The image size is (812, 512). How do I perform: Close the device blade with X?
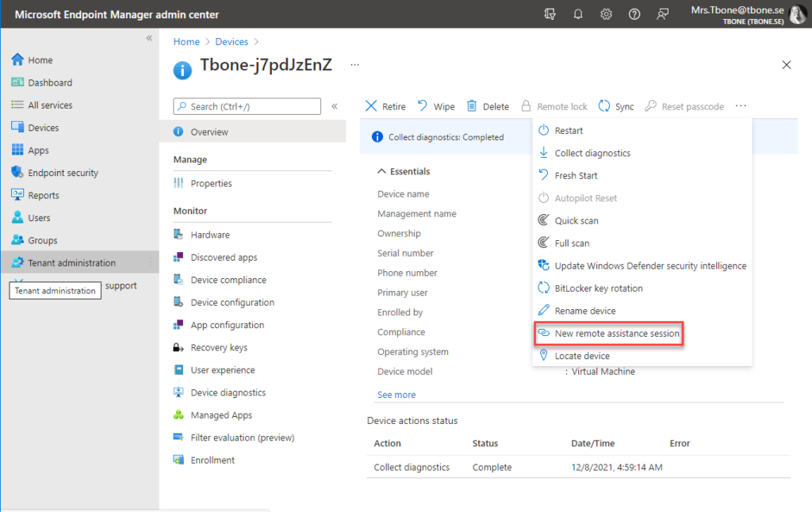pos(786,65)
